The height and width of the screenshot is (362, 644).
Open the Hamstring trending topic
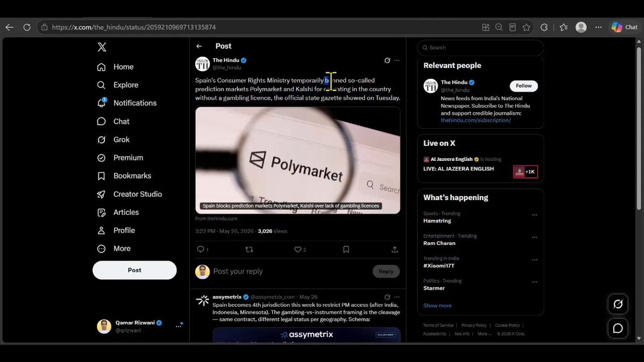[x=437, y=221]
